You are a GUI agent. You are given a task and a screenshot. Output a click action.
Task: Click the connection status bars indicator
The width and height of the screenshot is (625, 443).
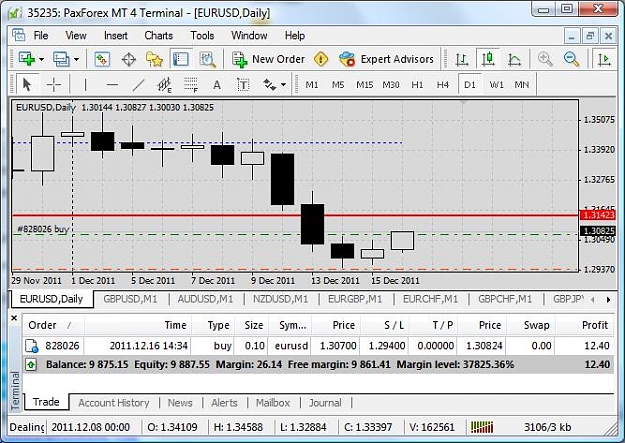482,427
